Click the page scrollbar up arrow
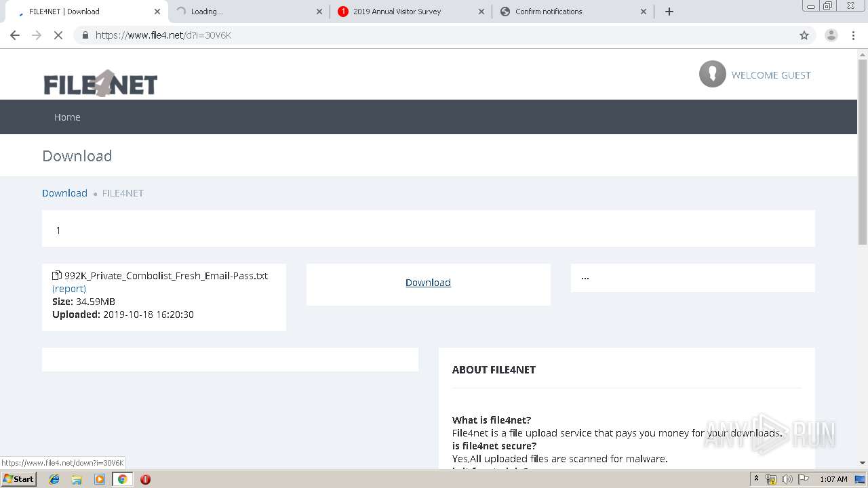 (863, 54)
